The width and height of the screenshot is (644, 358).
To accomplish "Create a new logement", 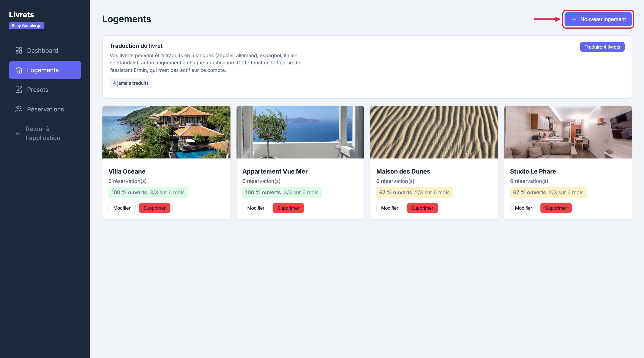I will tap(598, 19).
